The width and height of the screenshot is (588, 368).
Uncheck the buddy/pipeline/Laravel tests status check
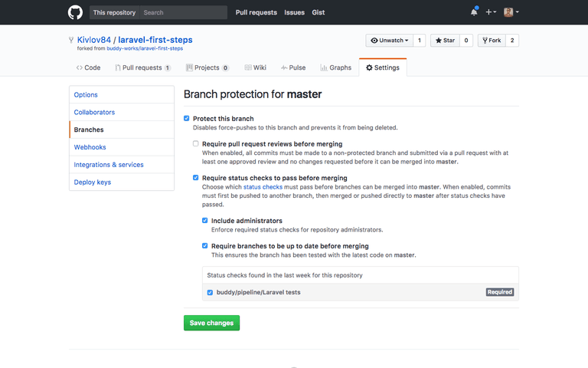coord(210,293)
